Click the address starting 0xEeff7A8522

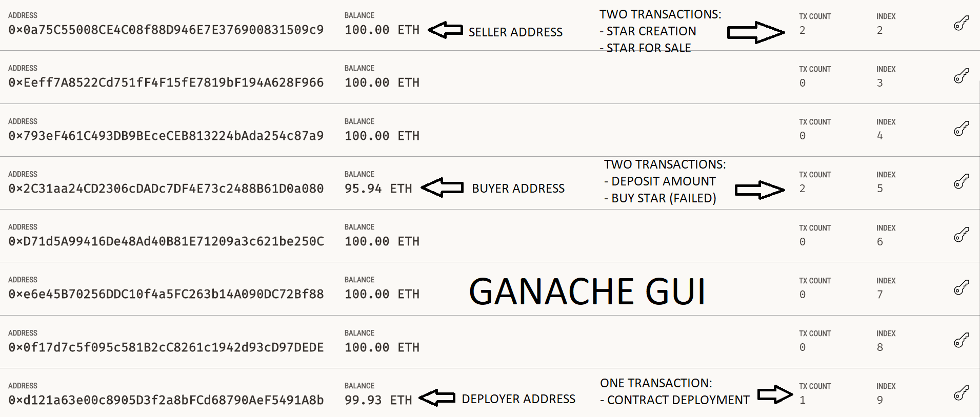[x=166, y=82]
